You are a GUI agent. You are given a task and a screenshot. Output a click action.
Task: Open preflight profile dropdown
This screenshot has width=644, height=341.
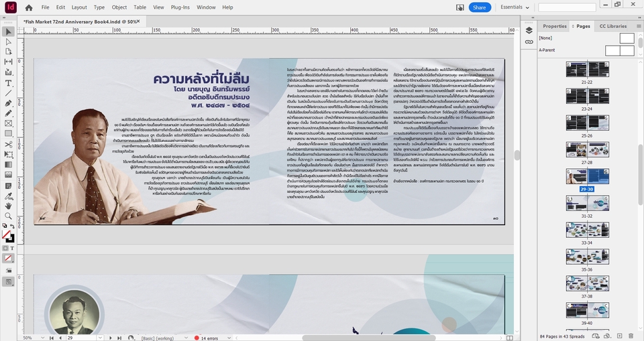coord(186,338)
